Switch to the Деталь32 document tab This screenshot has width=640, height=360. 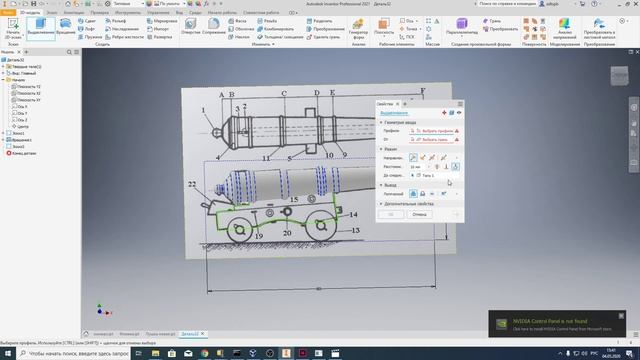tap(190, 334)
